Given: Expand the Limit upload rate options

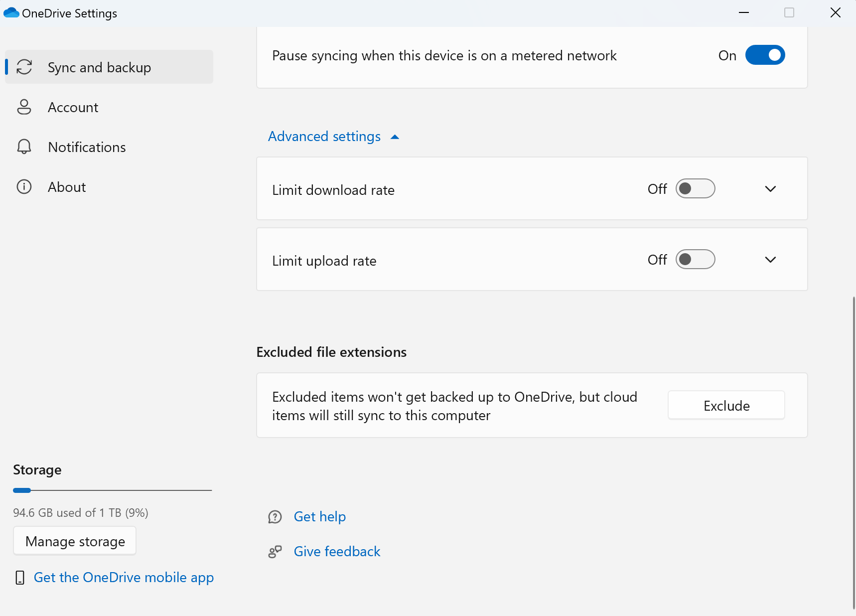Looking at the screenshot, I should coord(770,259).
